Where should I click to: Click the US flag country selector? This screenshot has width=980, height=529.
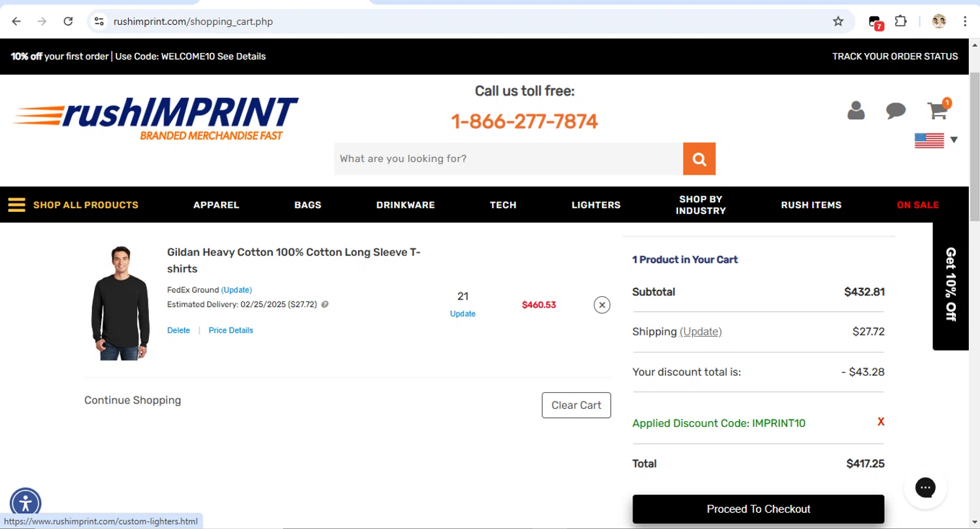click(x=929, y=140)
